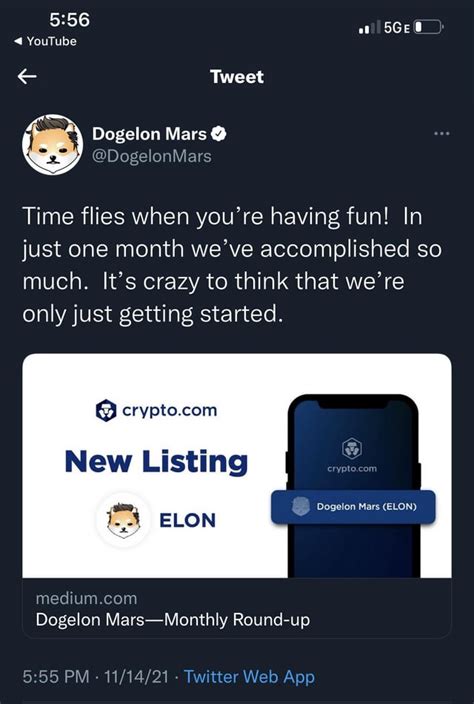
Task: Tap the tweet text about one month
Action: point(232,265)
